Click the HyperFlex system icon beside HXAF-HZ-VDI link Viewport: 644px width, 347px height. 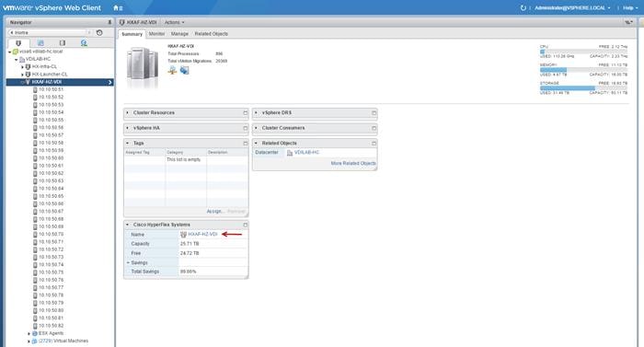point(183,235)
